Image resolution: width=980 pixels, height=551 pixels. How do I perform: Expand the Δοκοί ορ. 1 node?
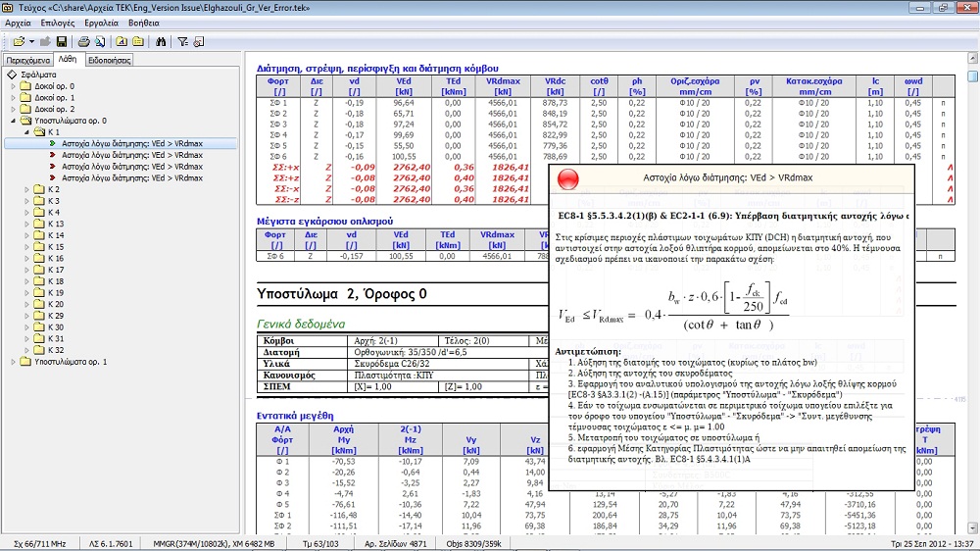[13, 98]
